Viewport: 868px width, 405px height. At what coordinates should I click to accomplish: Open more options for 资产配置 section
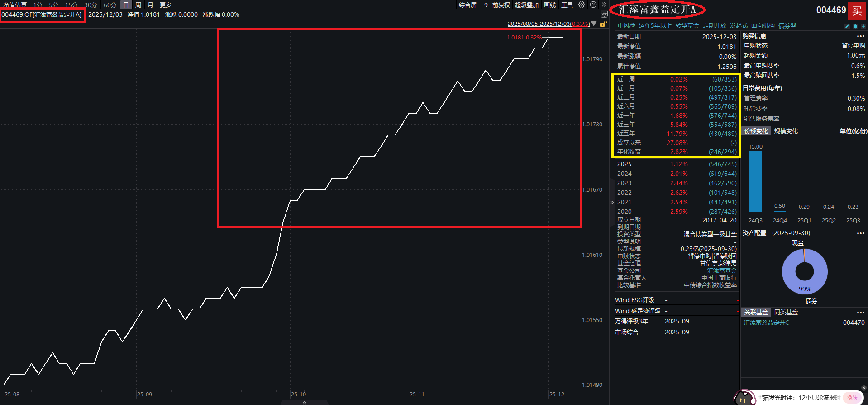860,233
